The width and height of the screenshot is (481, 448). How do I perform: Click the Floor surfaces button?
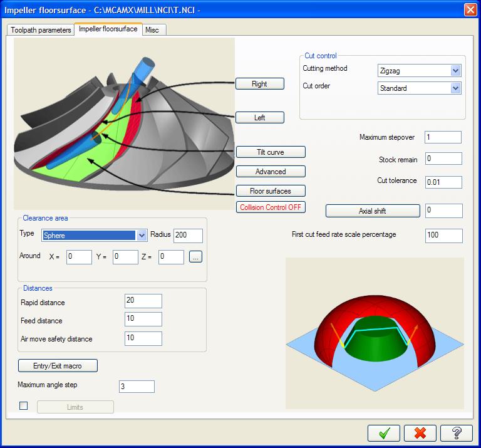pyautogui.click(x=271, y=190)
